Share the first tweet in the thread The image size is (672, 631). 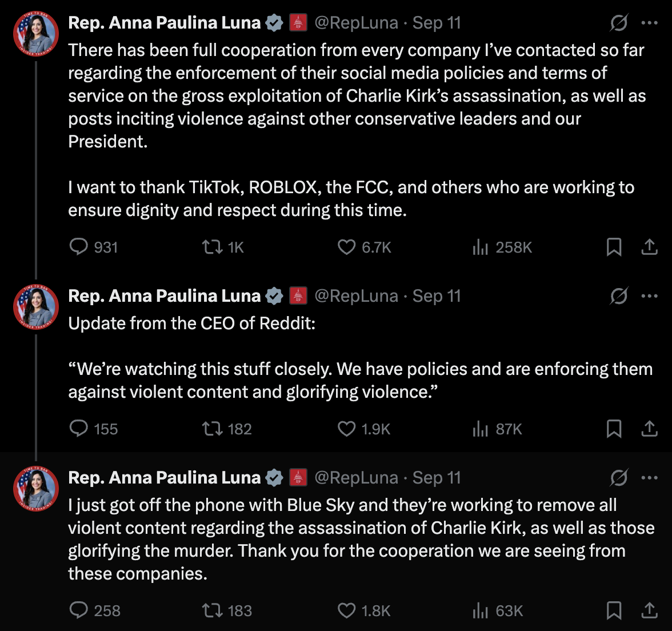pos(649,247)
